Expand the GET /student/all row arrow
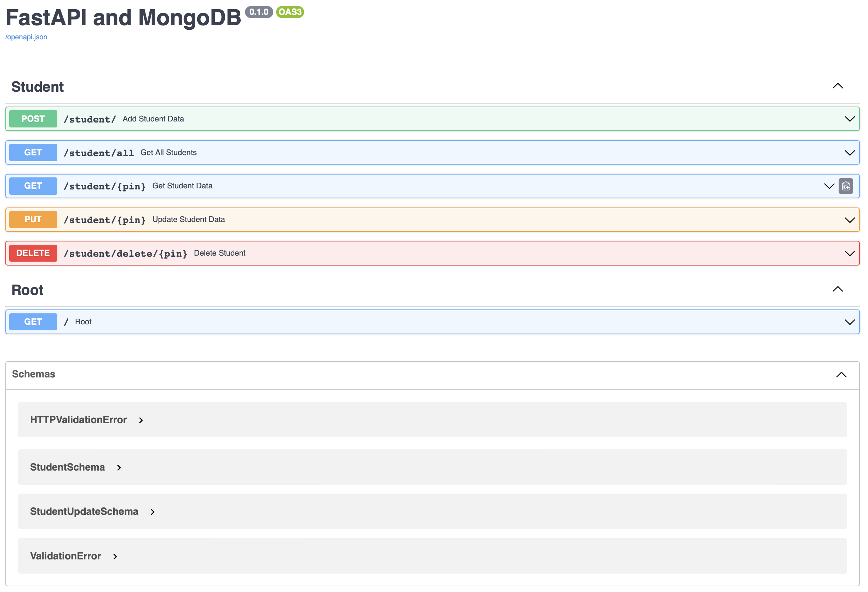Screen dimensions: 868x592 850,153
